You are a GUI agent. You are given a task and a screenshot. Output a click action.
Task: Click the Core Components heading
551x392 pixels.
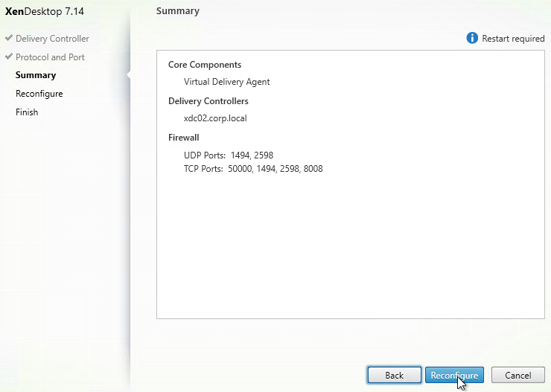(205, 65)
